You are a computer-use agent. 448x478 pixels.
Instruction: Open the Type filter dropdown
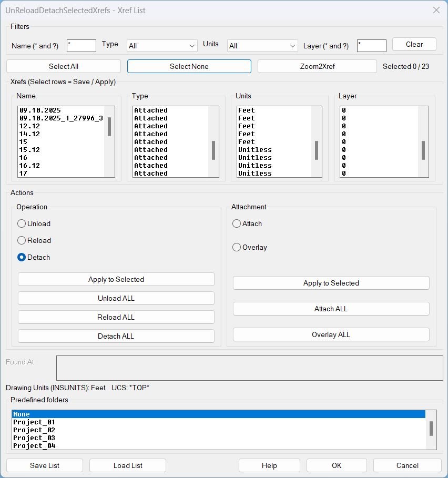pos(161,46)
